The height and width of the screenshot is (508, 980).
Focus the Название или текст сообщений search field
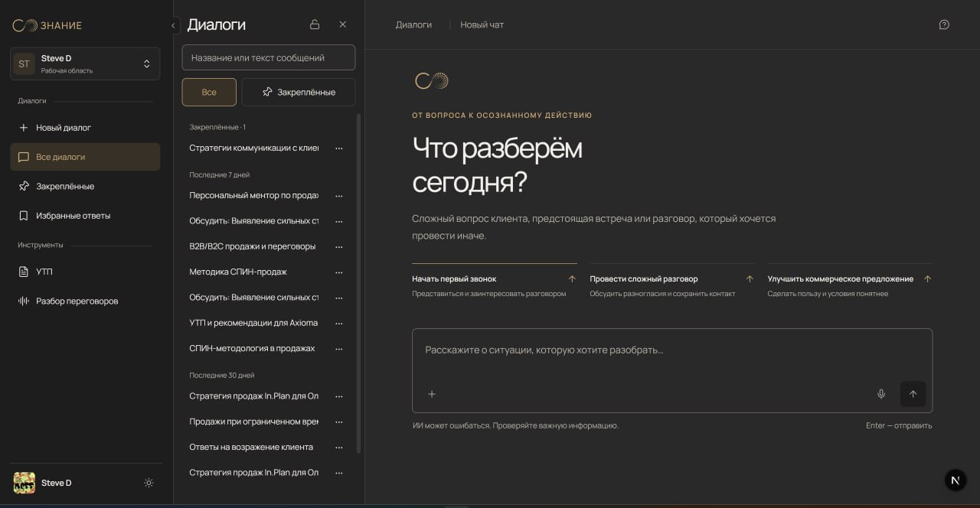click(269, 57)
